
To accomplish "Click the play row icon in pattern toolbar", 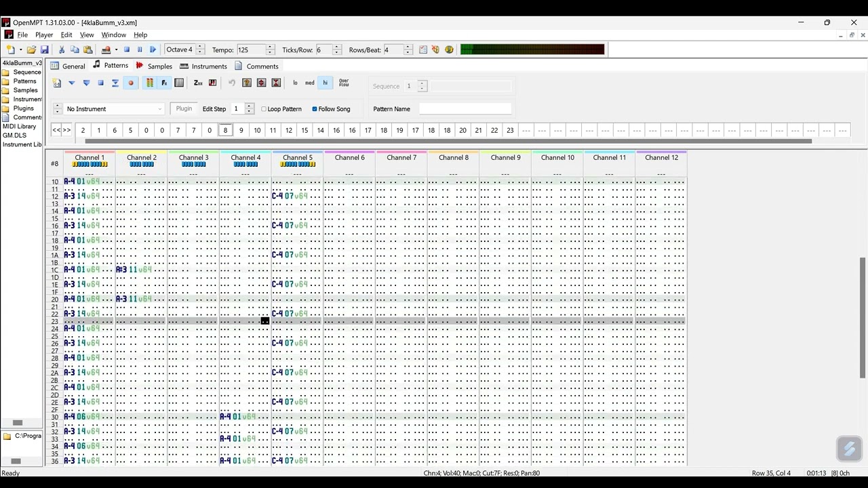I will click(115, 83).
